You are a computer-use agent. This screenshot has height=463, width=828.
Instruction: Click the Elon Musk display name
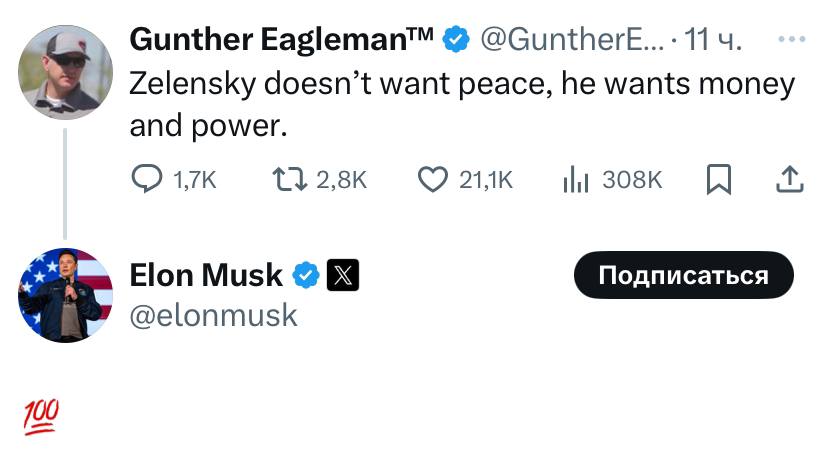206,274
